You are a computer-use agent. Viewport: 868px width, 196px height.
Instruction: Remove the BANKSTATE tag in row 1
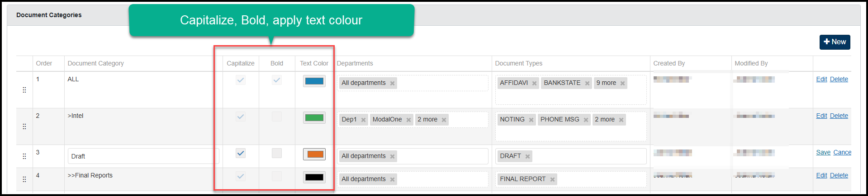tap(587, 83)
